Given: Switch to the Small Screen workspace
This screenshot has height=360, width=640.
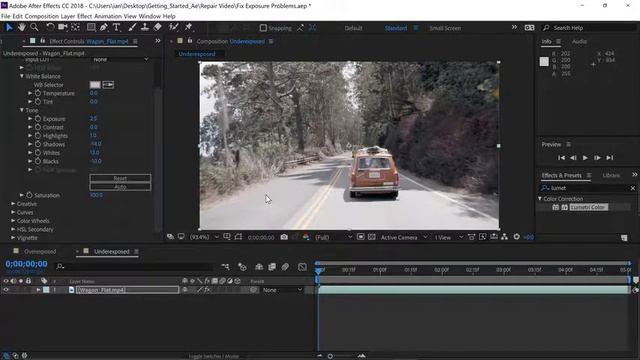Looking at the screenshot, I should pos(445,28).
